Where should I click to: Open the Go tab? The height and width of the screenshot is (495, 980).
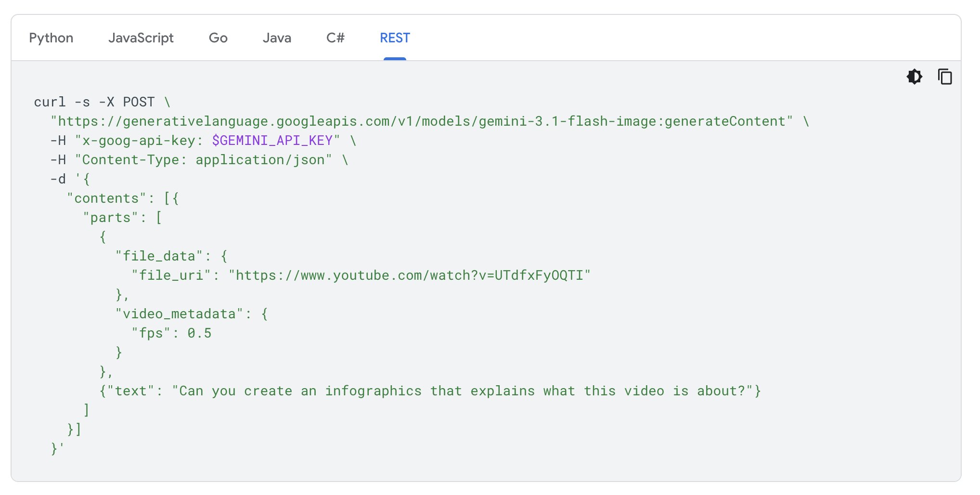(x=218, y=38)
